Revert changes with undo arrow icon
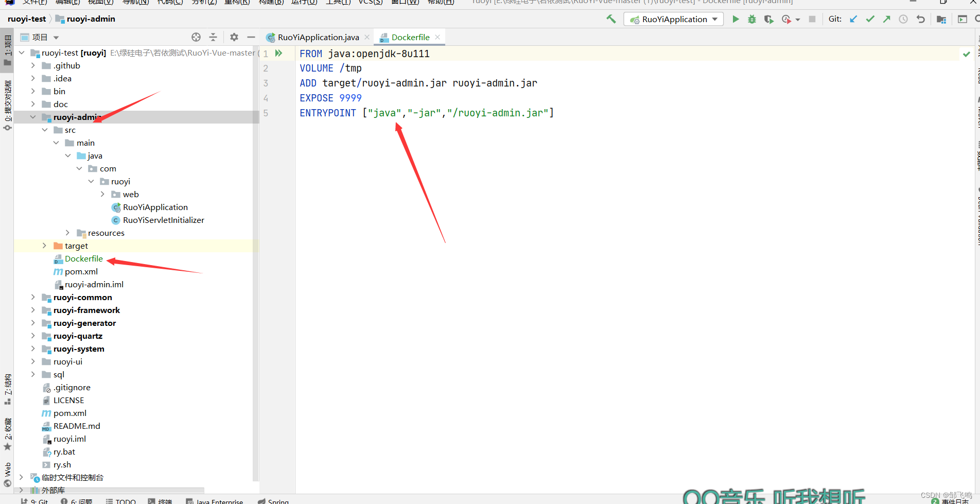Viewport: 980px width, 504px height. 921,19
